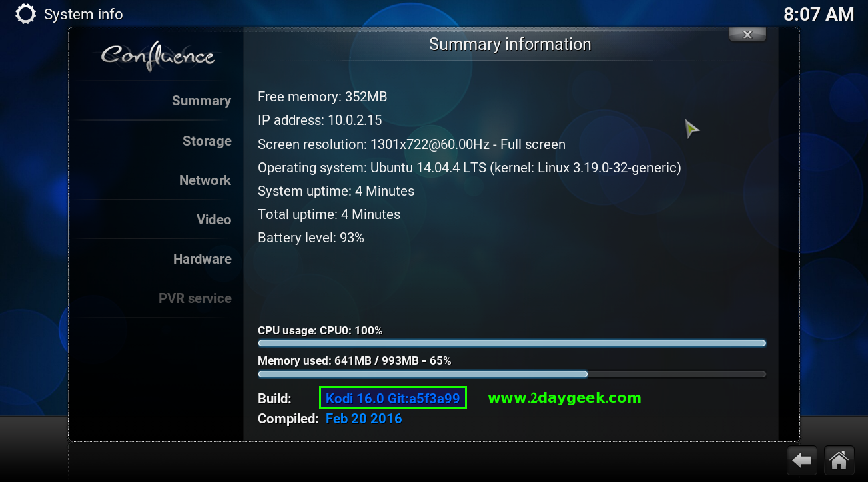Click the CPU usage: CPU0: 100% label
The height and width of the screenshot is (482, 868).
320,330
